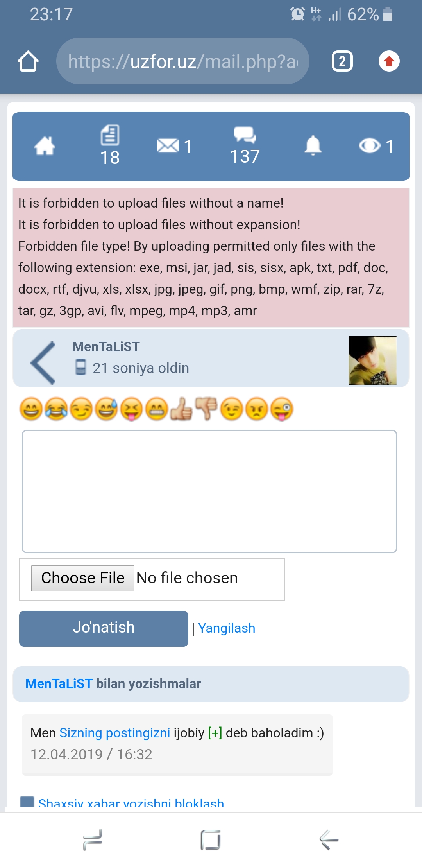The image size is (422, 868).
Task: Send message with Jo'natish button
Action: click(x=104, y=628)
